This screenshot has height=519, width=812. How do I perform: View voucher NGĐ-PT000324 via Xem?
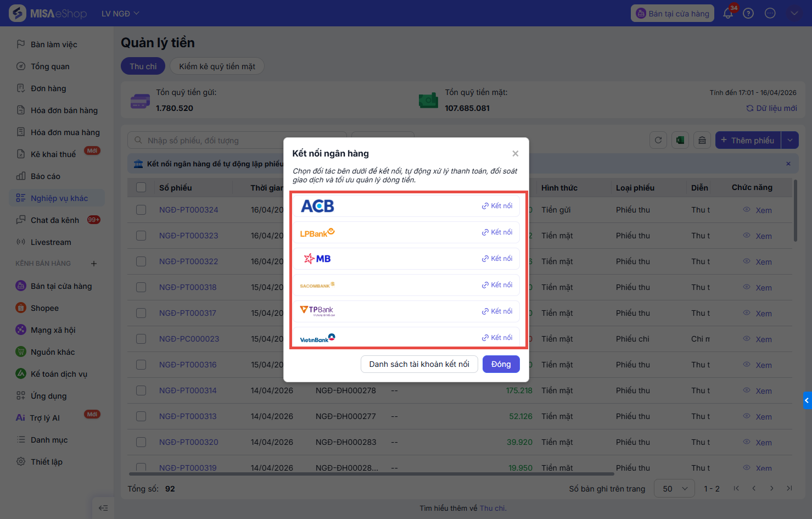[758, 210]
